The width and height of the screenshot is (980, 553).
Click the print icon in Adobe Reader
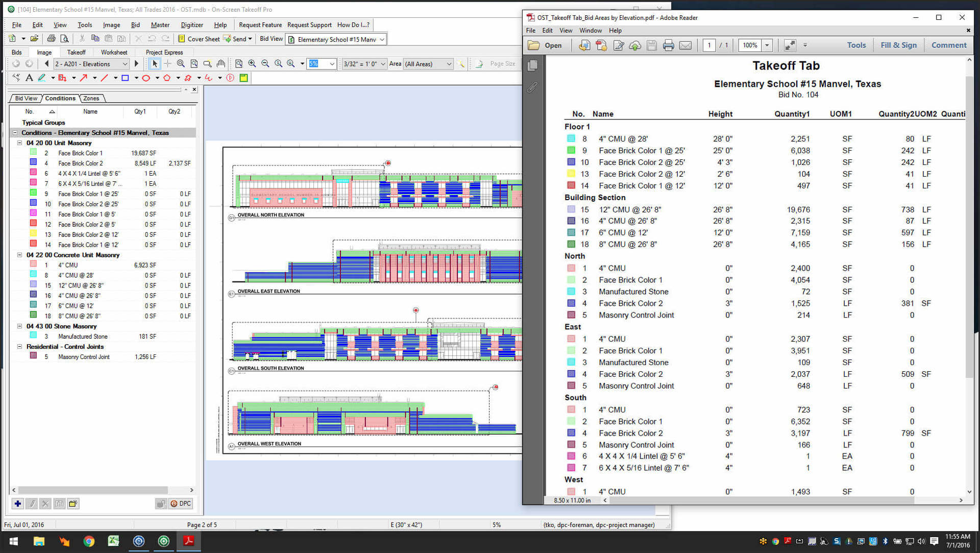tap(668, 45)
